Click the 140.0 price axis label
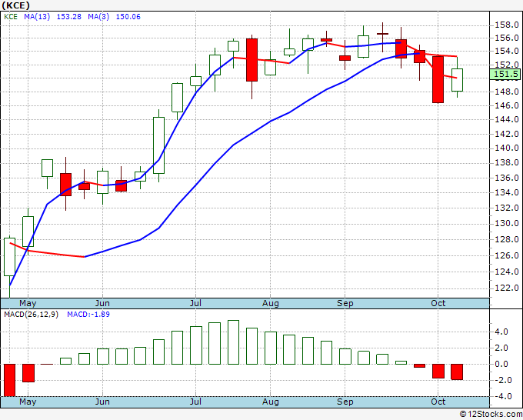This screenshot has width=523, height=420. pyautogui.click(x=506, y=148)
